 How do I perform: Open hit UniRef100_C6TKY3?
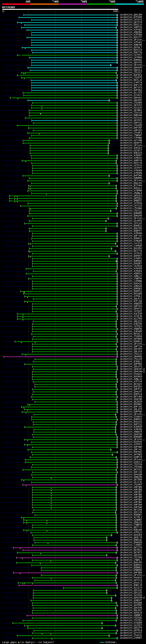pos(131,20)
